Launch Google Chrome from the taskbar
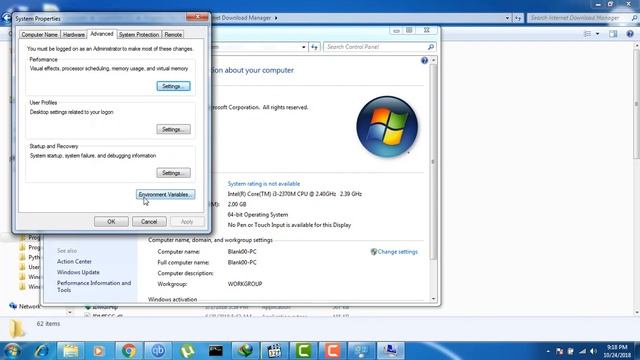Viewport: 640px width, 360px height. (x=129, y=351)
